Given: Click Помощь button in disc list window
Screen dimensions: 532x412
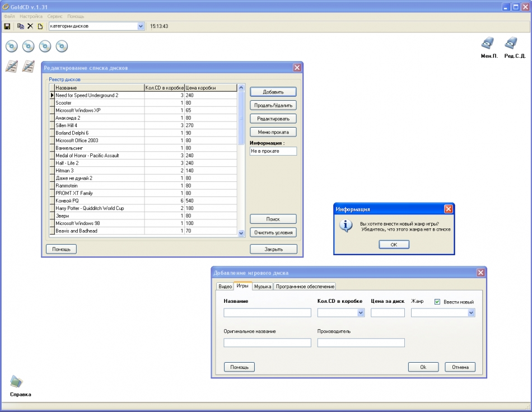Looking at the screenshot, I should (x=61, y=249).
